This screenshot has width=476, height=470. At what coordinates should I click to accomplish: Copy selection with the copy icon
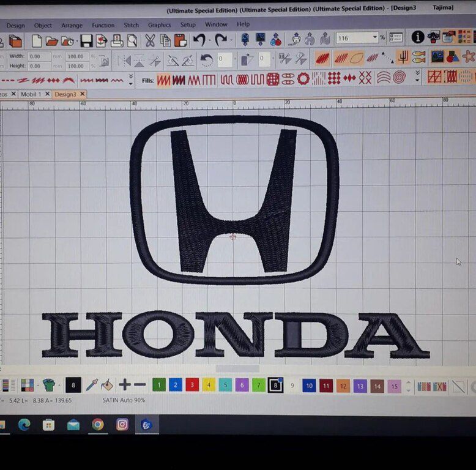[165, 40]
